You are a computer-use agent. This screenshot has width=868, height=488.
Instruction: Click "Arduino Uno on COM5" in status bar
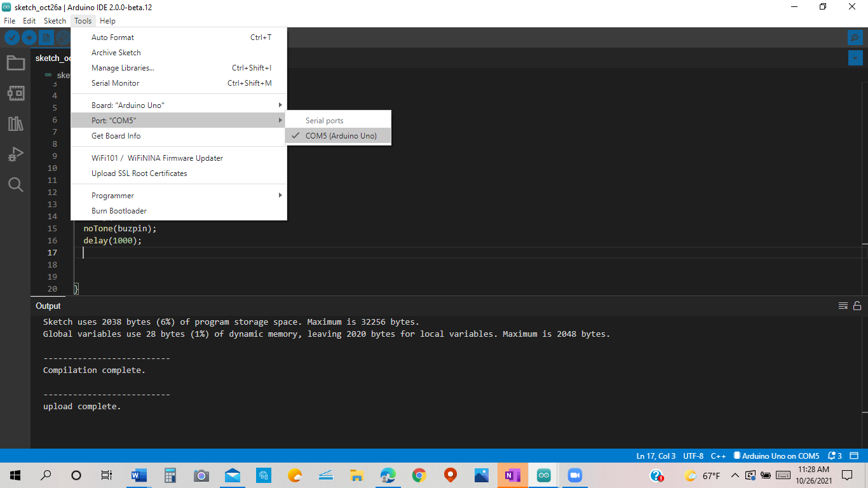tap(775, 456)
